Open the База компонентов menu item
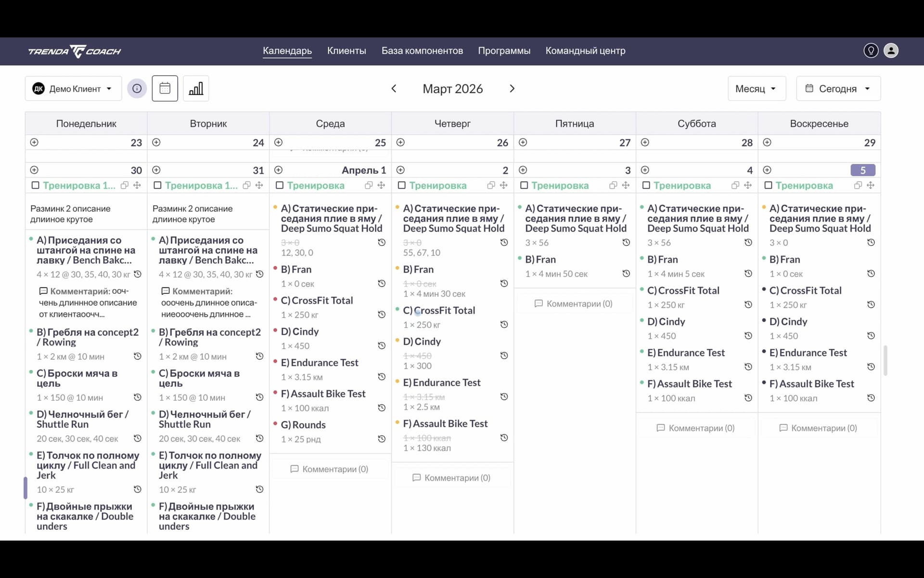Viewport: 924px width, 578px height. tap(422, 51)
